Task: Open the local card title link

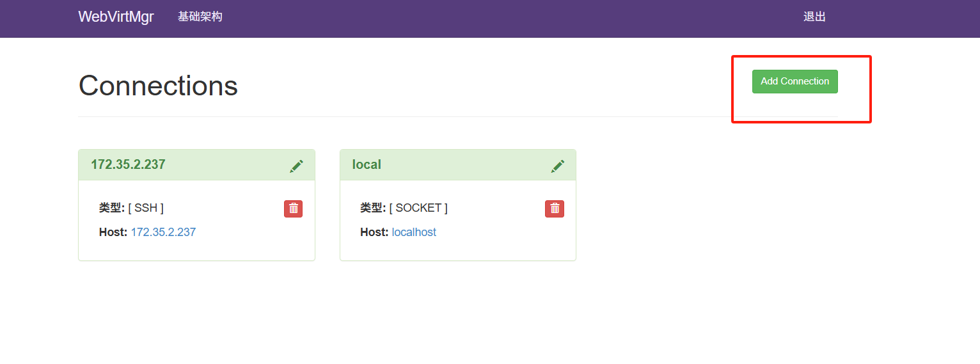Action: click(x=367, y=164)
